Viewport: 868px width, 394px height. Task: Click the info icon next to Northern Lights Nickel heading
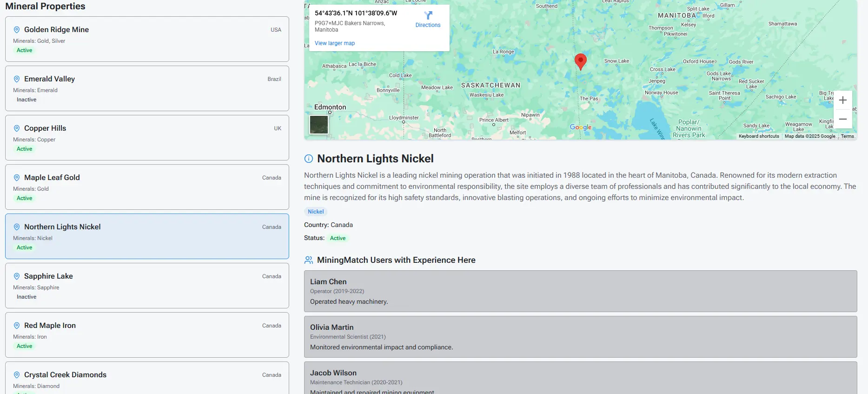tap(309, 159)
